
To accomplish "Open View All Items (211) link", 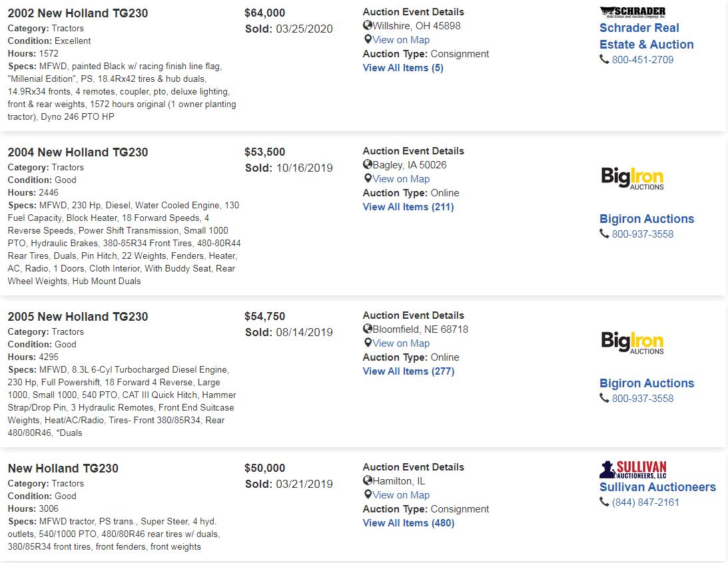I will [x=408, y=207].
